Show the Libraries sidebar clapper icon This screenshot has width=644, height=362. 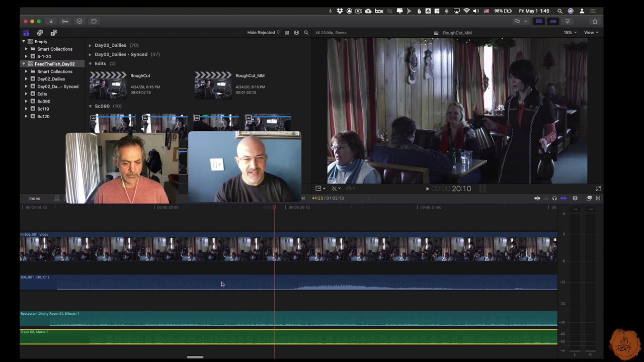point(26,33)
